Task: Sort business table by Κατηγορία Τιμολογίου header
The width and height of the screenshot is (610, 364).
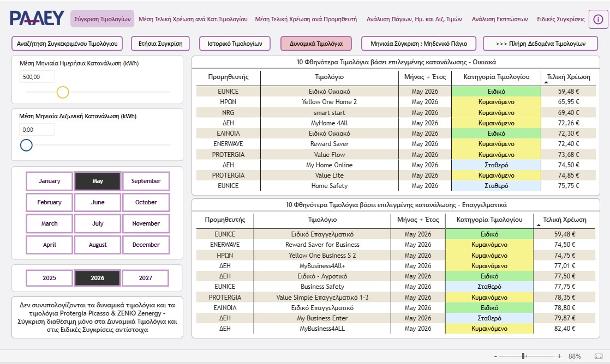Action: 489,220
